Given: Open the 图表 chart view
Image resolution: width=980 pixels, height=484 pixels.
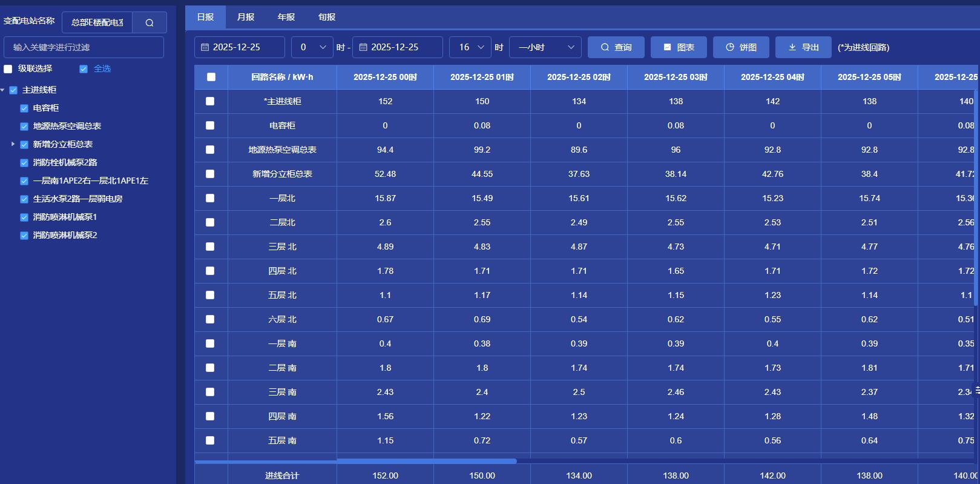Looking at the screenshot, I should coord(678,47).
